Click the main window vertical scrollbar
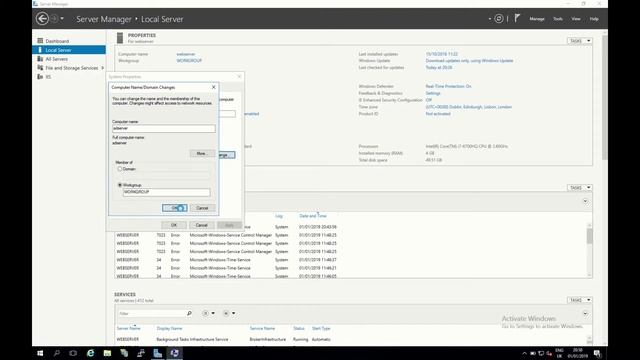Viewport: 640px width, 360px height. click(x=604, y=98)
